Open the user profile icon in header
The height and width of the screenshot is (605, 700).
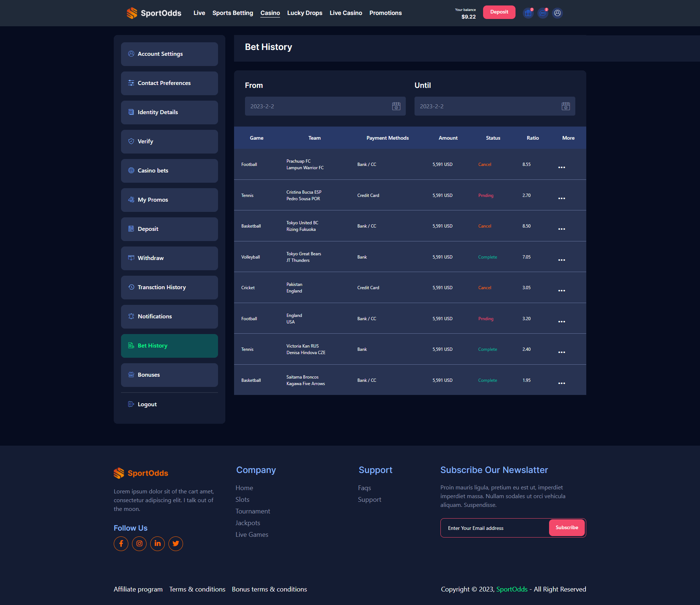tap(557, 13)
